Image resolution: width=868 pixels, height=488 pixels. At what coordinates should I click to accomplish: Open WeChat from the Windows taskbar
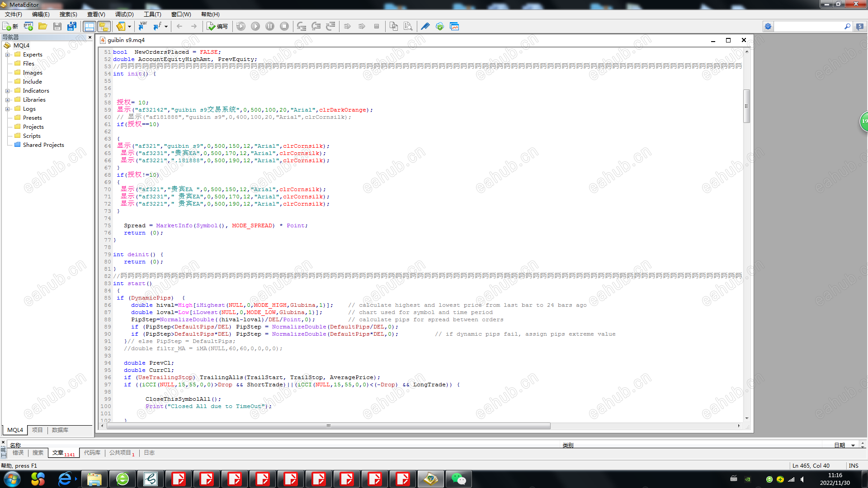point(458,479)
